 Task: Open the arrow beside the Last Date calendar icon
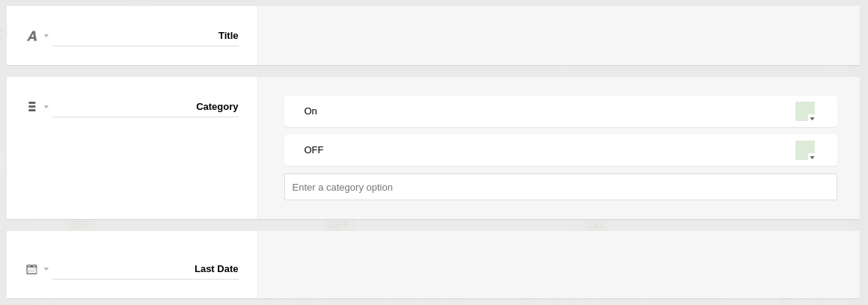pyautogui.click(x=46, y=269)
